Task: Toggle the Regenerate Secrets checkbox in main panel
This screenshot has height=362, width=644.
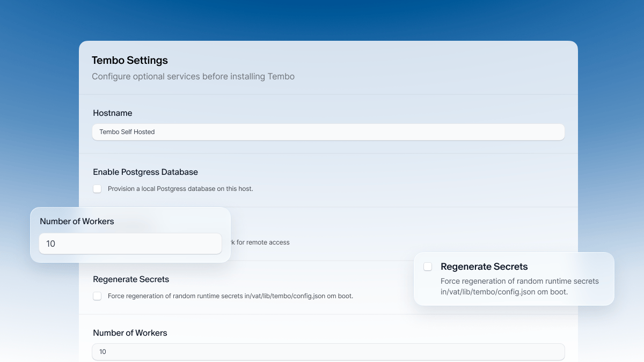Action: click(x=97, y=296)
